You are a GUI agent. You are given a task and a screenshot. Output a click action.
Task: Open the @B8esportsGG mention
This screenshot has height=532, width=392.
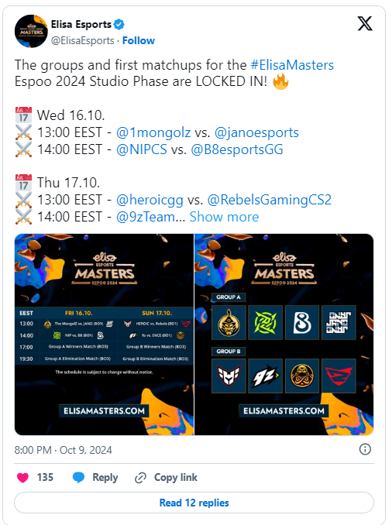point(237,149)
